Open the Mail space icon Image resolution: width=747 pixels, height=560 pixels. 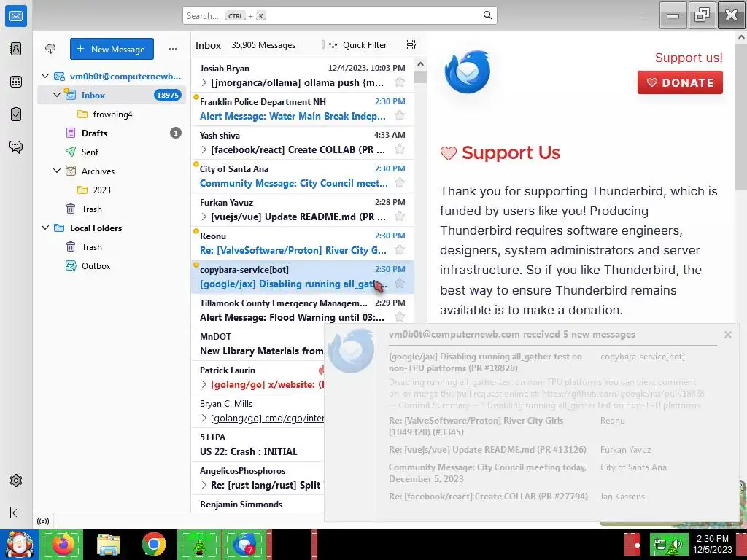tap(16, 16)
